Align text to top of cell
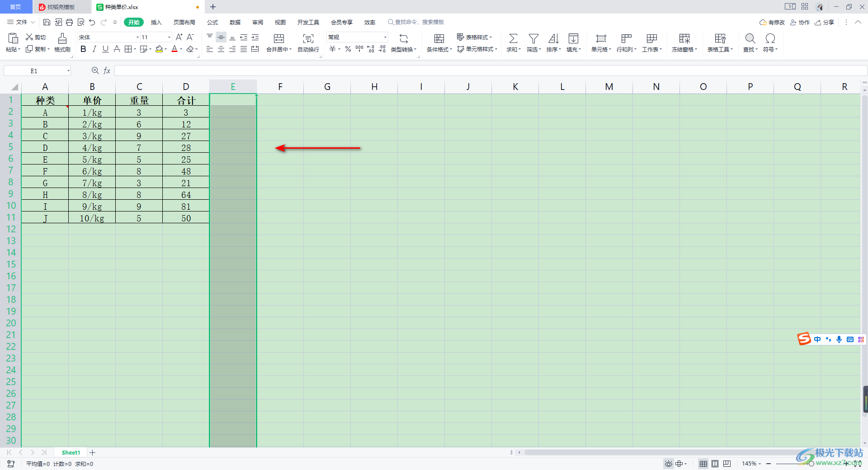 [210, 37]
